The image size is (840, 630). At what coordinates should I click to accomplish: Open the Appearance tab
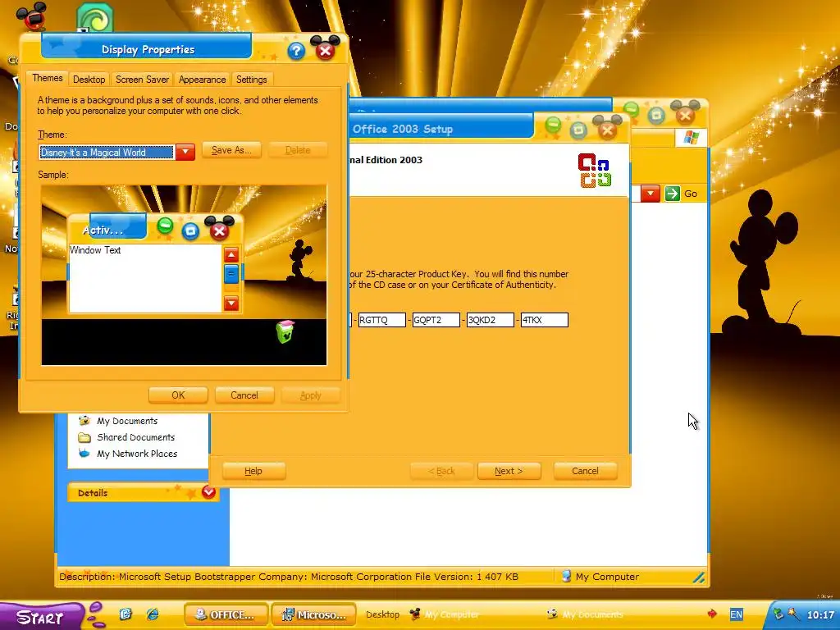tap(202, 80)
